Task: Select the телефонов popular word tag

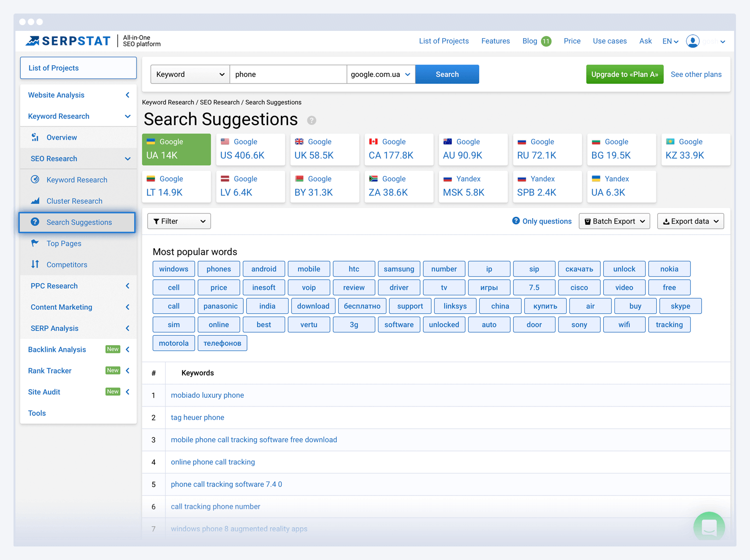Action: (x=222, y=343)
